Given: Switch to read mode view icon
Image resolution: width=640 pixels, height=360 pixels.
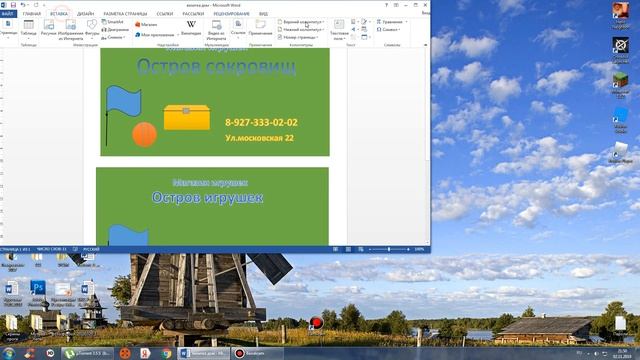Looking at the screenshot, I should (335, 249).
